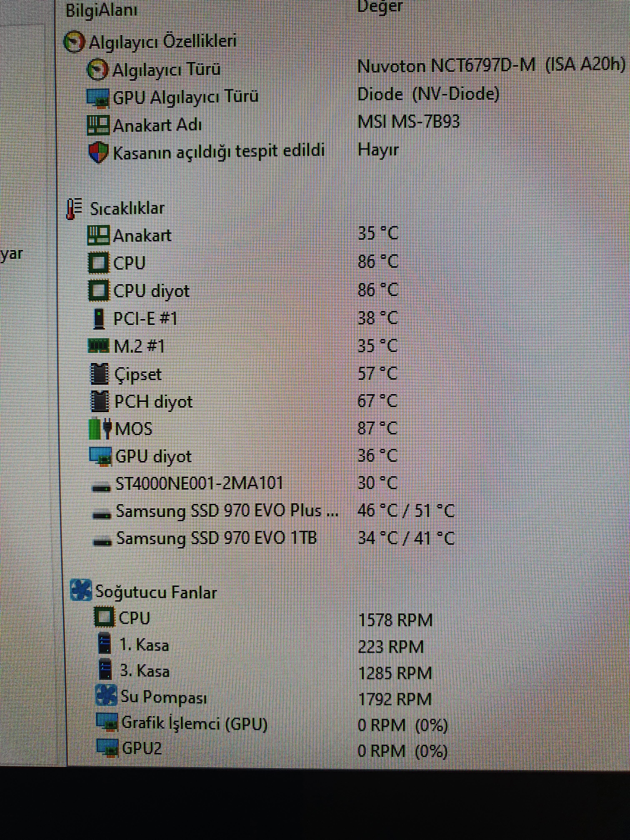
Task: Click the Çipset chip icon
Action: (x=100, y=374)
